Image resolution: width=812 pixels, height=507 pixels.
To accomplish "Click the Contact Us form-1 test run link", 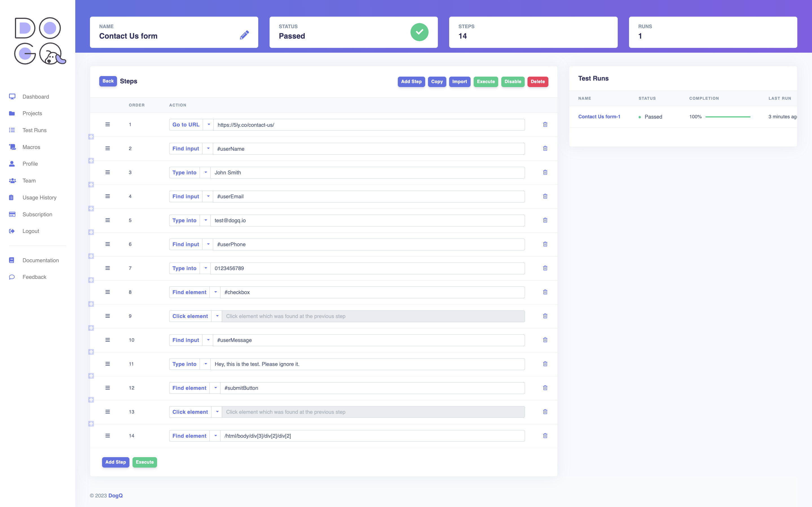I will click(599, 117).
